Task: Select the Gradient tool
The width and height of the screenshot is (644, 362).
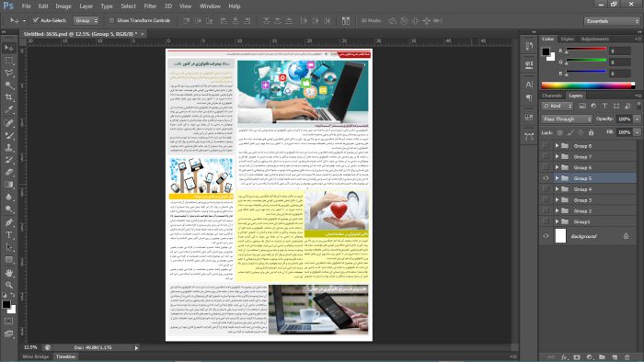Action: click(8, 185)
